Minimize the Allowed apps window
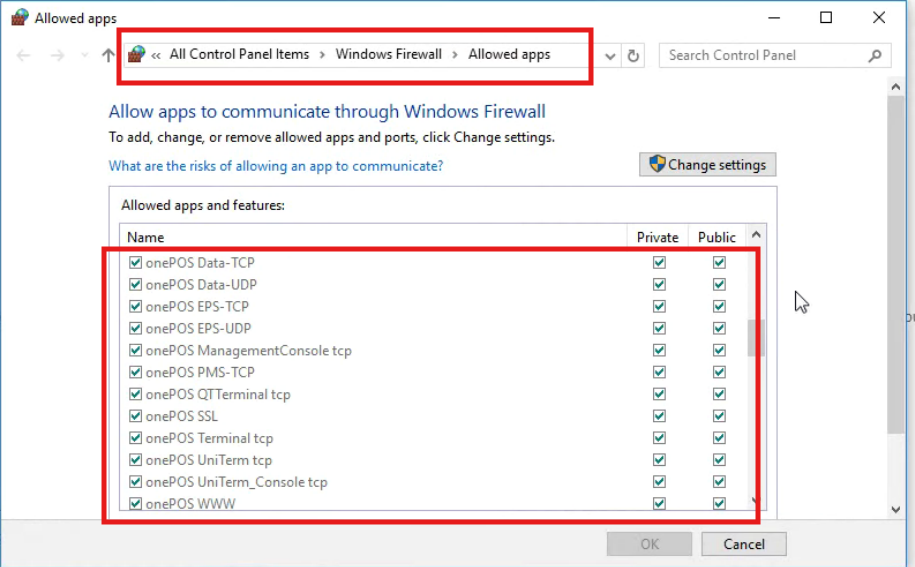The height and width of the screenshot is (567, 915). tap(774, 18)
